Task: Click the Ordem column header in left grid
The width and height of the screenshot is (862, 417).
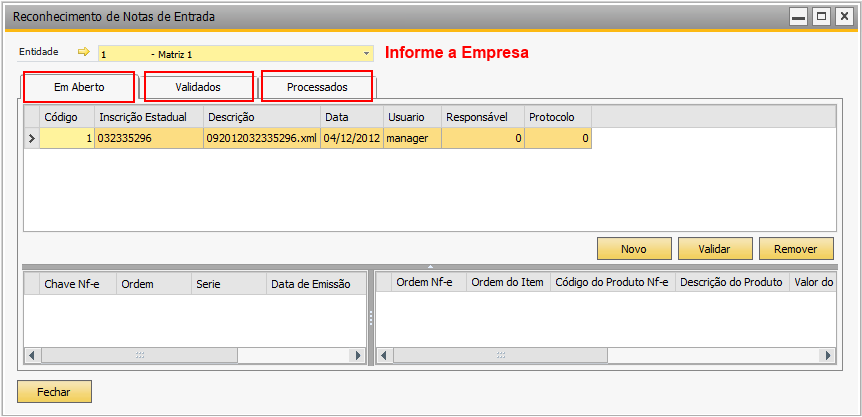Action: click(153, 283)
